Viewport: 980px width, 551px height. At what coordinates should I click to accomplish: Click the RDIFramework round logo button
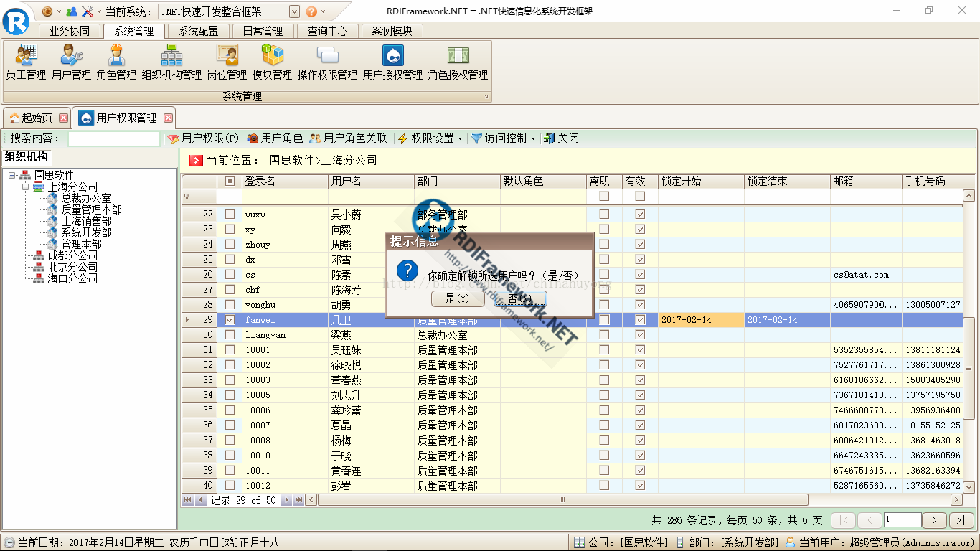click(x=16, y=20)
